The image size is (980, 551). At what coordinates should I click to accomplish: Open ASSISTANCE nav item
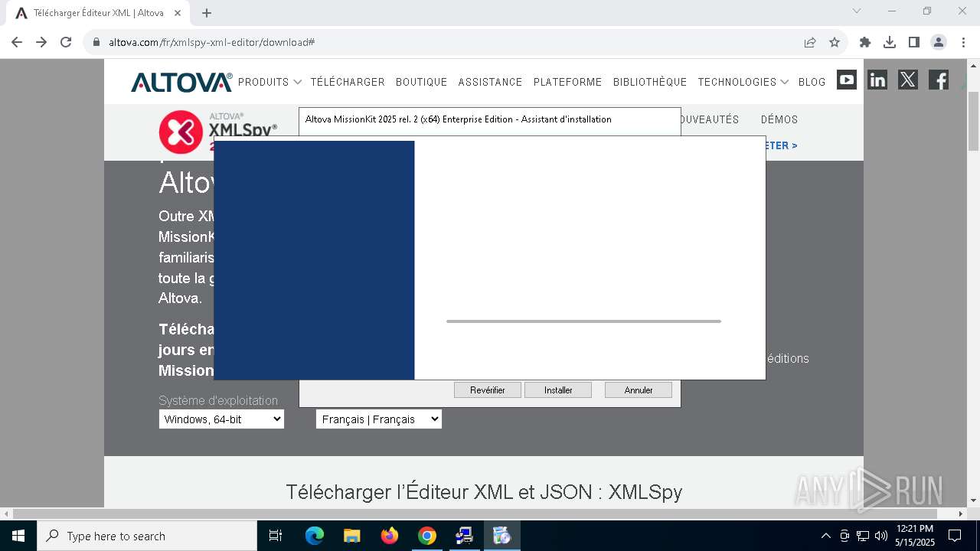(490, 82)
